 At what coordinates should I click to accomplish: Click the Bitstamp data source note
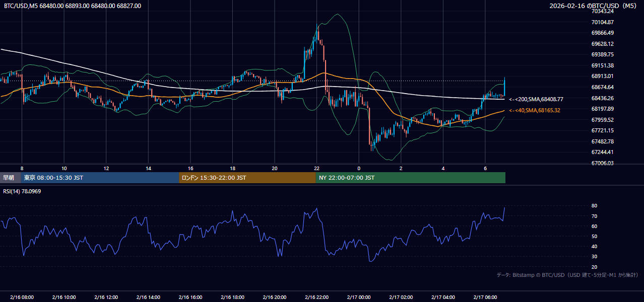click(x=567, y=275)
